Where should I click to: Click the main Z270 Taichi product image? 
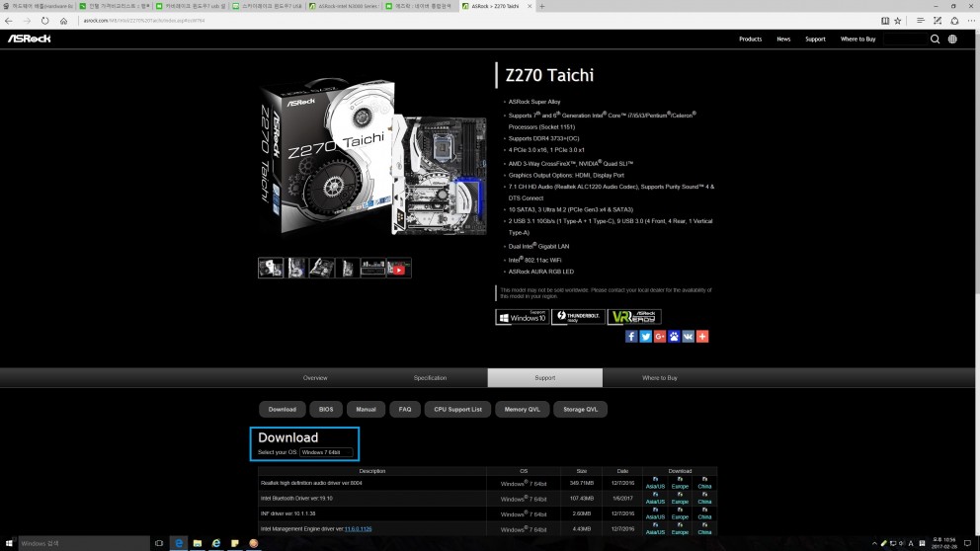pyautogui.click(x=373, y=156)
